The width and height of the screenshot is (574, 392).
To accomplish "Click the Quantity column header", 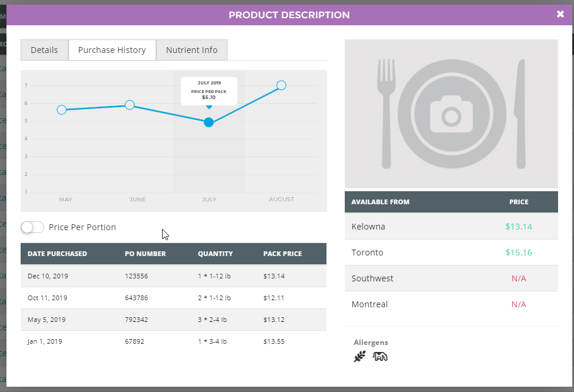I will (x=215, y=254).
